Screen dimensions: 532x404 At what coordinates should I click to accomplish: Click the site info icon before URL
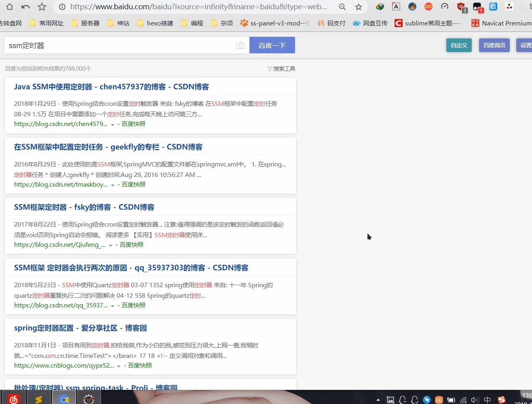point(62,6)
